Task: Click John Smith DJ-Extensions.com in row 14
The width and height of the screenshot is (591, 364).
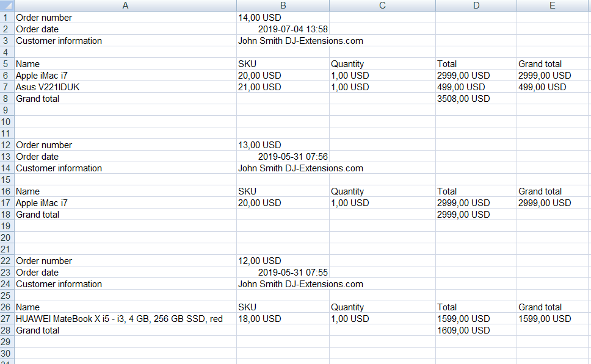Action: click(300, 168)
